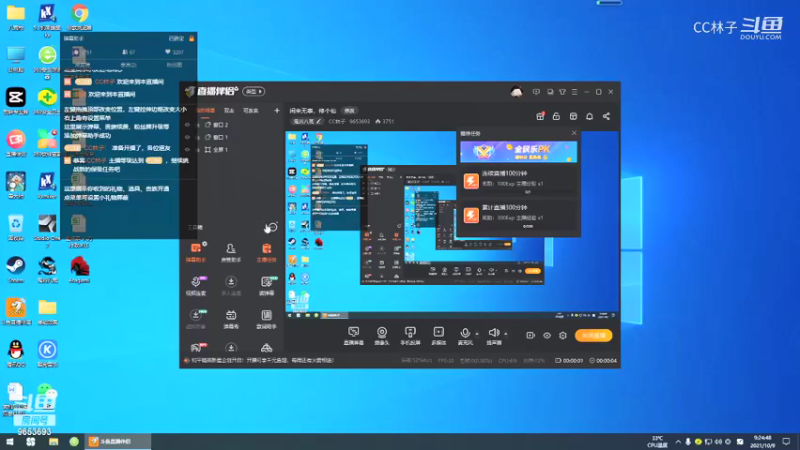Open the 全民乐PK banner
The height and width of the screenshot is (450, 800).
[x=518, y=152]
